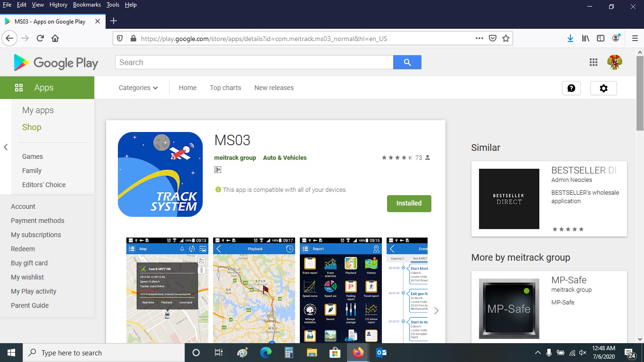Open the Bookmarks menu
This screenshot has width=644, height=362.
[87, 5]
